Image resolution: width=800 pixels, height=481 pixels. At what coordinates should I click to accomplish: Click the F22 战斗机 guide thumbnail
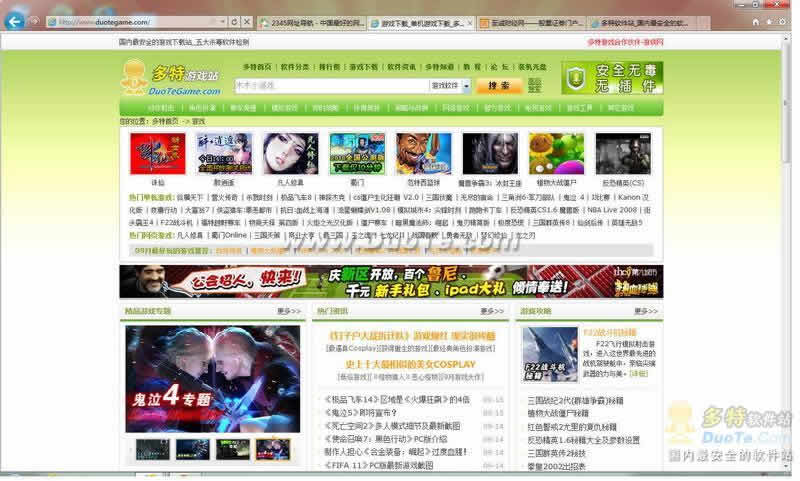point(550,354)
